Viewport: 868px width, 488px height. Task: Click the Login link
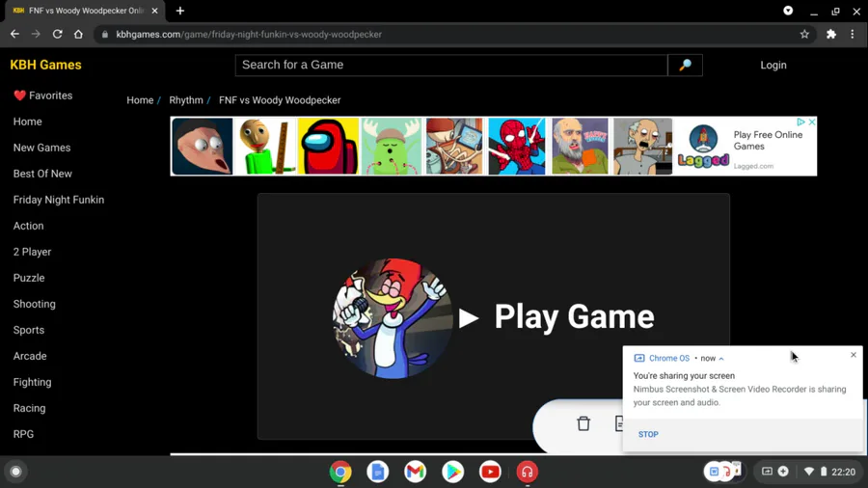pos(773,65)
